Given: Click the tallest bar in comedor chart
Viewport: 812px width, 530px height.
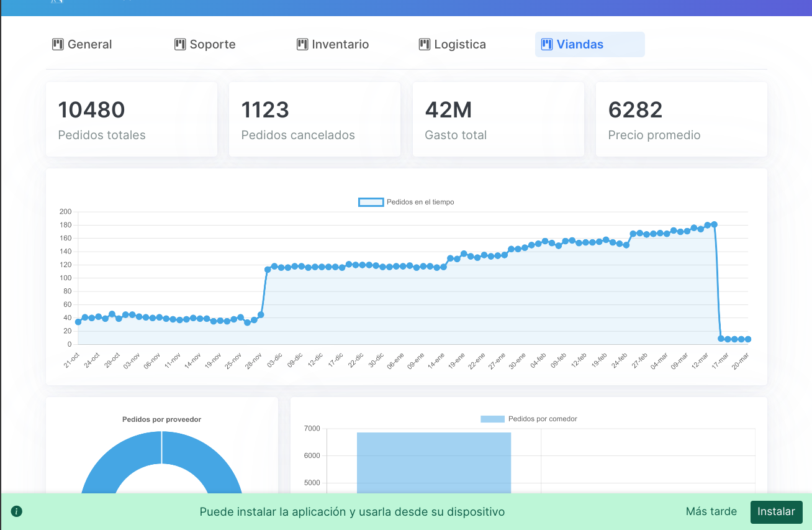Looking at the screenshot, I should pos(433,463).
